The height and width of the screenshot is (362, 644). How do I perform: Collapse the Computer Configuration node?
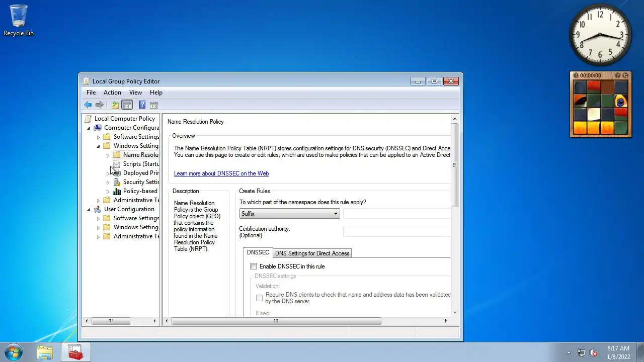click(89, 128)
